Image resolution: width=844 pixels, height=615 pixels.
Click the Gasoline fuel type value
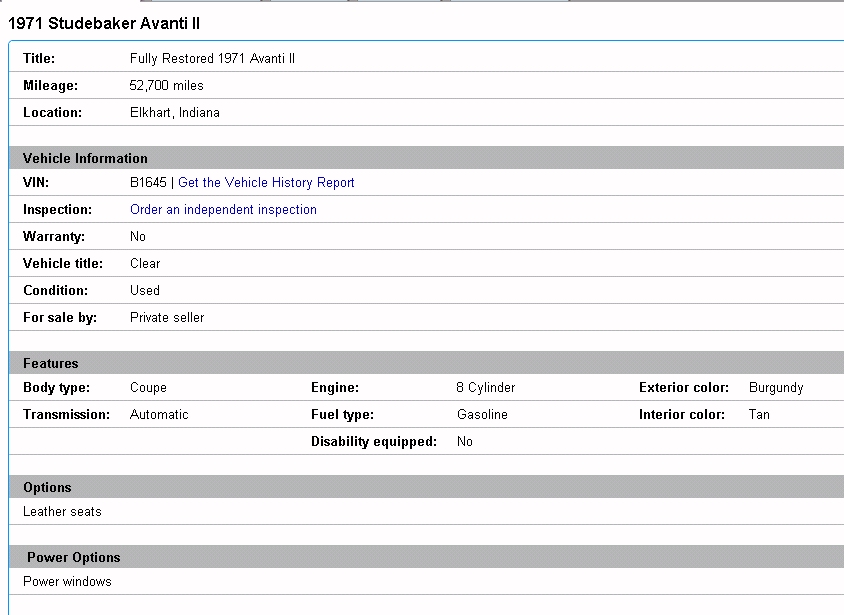click(x=482, y=415)
